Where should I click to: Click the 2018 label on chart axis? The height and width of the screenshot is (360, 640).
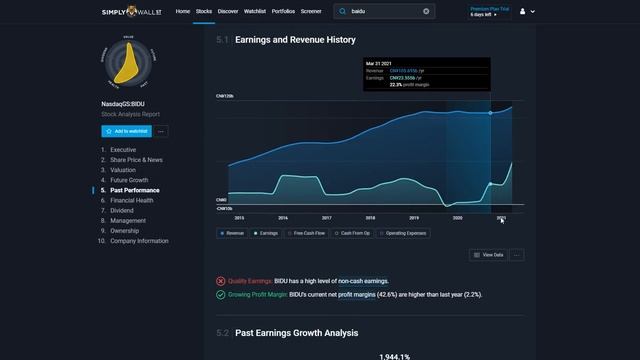point(370,218)
